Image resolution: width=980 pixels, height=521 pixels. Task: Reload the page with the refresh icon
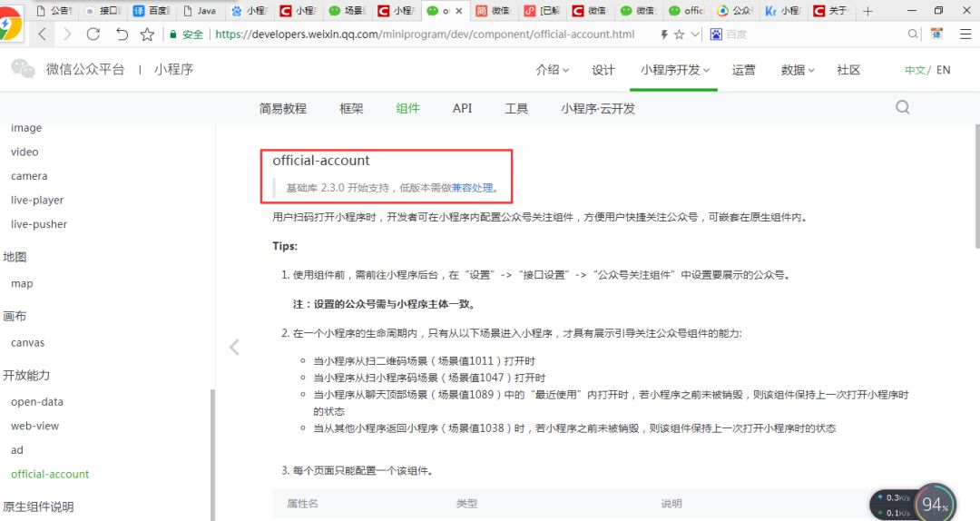coord(93,34)
